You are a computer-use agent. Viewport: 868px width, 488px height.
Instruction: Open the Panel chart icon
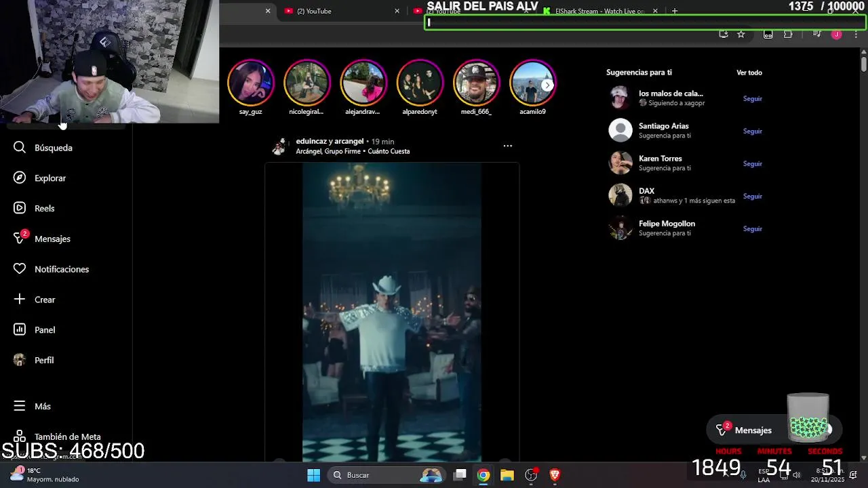point(20,329)
